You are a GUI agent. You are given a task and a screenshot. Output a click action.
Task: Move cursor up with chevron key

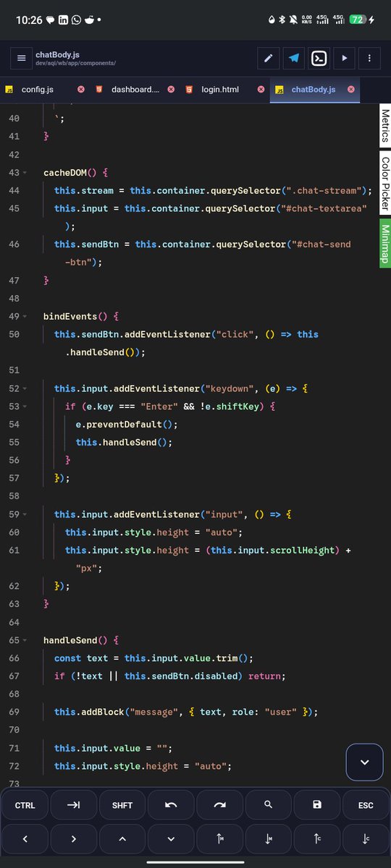[x=122, y=838]
